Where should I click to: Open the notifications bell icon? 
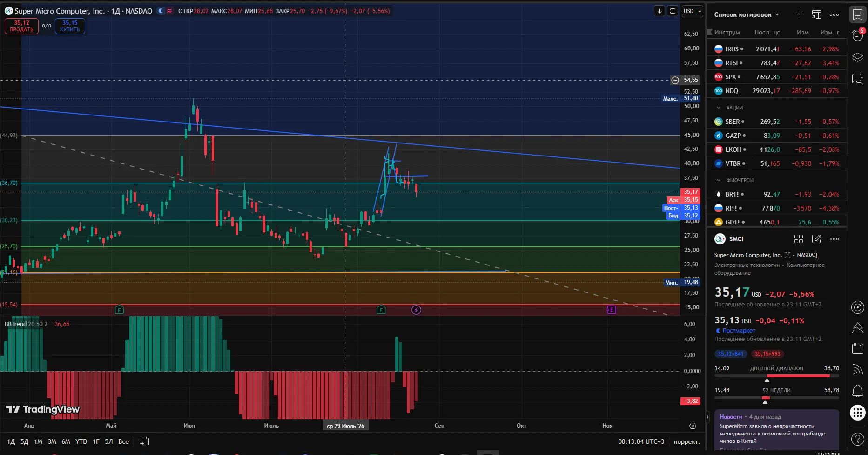(857, 391)
